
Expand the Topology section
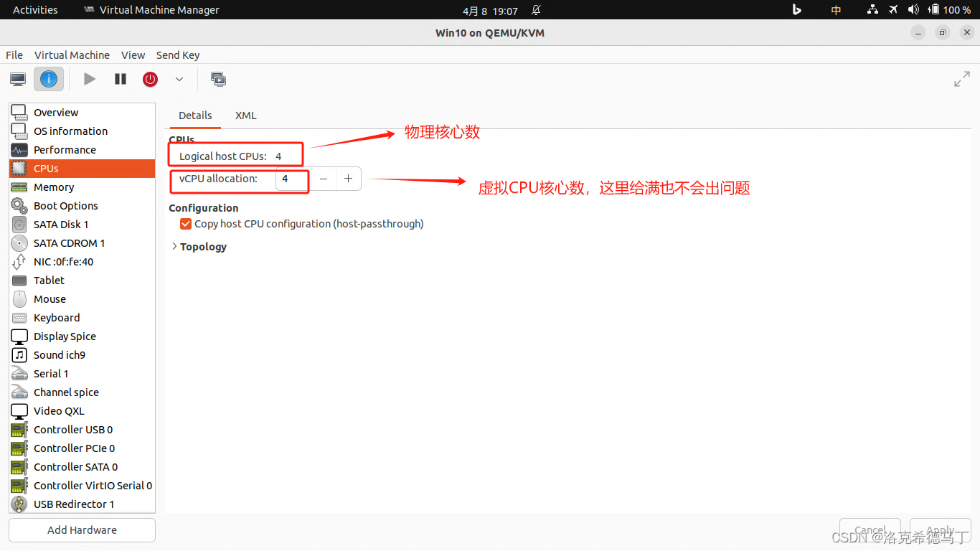click(x=199, y=247)
